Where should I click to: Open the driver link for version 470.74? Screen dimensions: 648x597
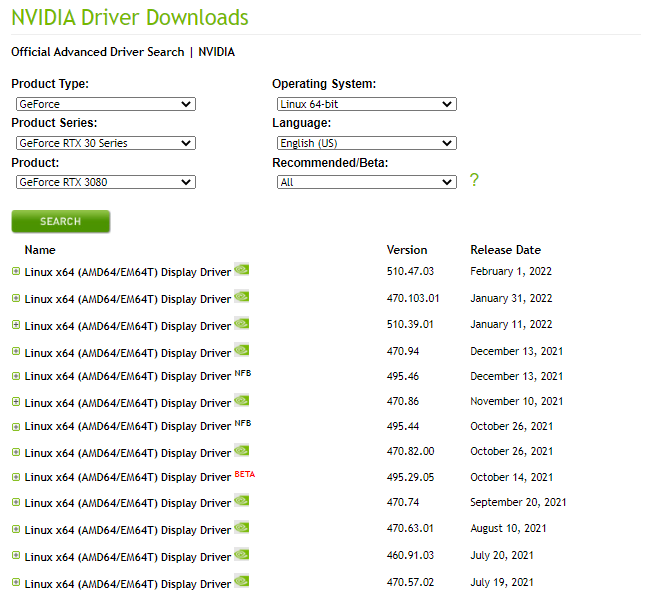[128, 503]
